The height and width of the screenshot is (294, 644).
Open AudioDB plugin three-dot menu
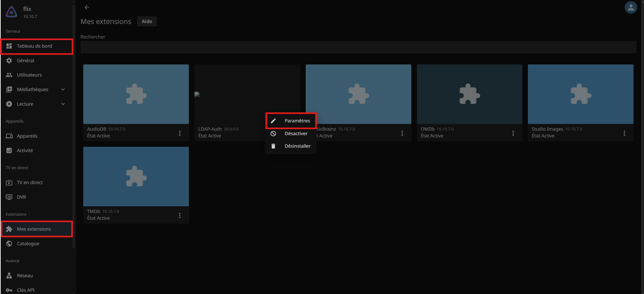(x=179, y=133)
